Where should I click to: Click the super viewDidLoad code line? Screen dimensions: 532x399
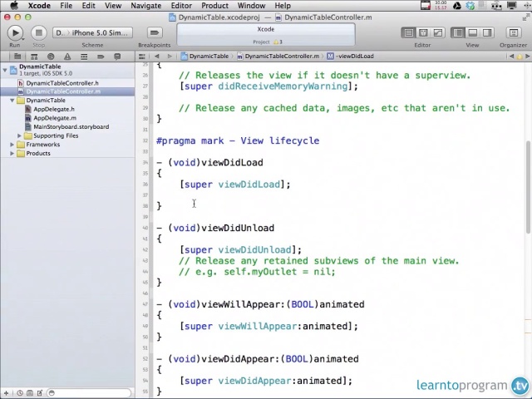pyautogui.click(x=235, y=185)
